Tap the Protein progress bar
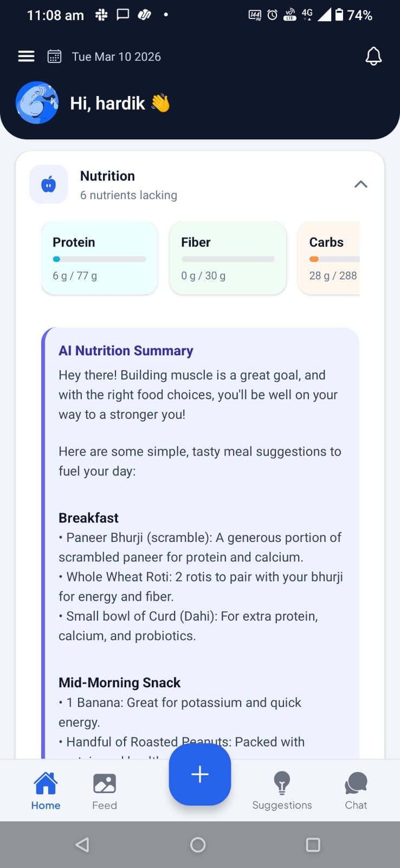 tap(100, 259)
